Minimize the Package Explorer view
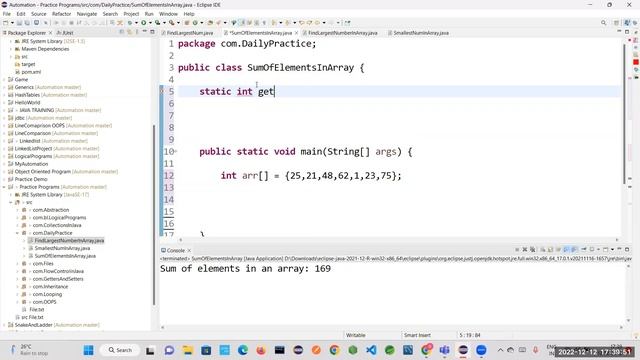Viewport: 640px width, 360px height. coord(144,32)
